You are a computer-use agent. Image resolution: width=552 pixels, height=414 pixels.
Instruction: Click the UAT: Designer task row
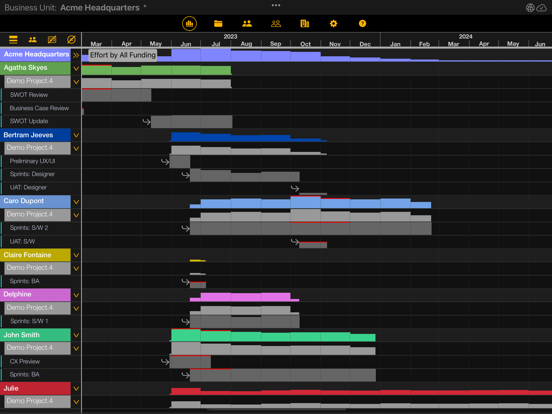tap(41, 188)
